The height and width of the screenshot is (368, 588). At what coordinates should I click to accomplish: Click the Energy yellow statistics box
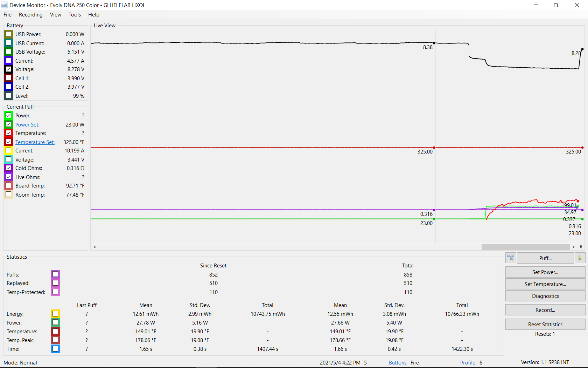click(x=55, y=314)
